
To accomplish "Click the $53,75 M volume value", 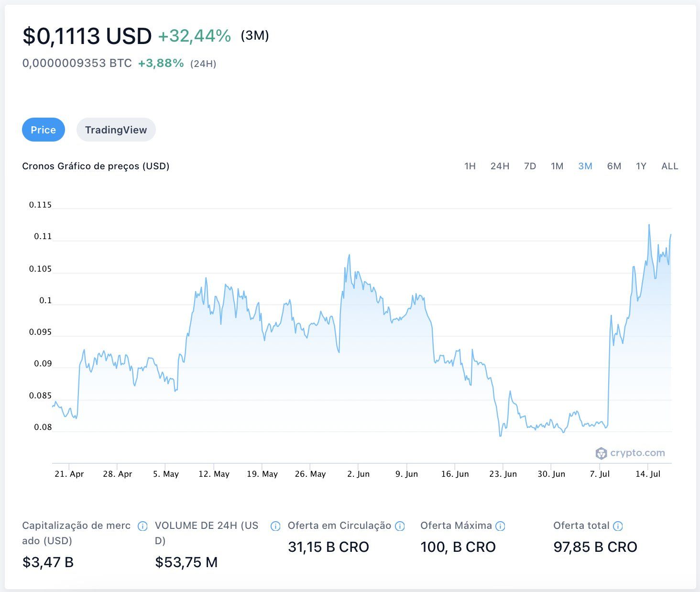I will coord(186,562).
